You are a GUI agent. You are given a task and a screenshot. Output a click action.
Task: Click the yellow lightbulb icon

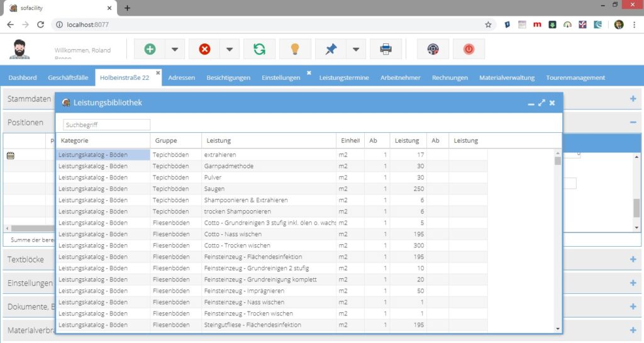295,49
